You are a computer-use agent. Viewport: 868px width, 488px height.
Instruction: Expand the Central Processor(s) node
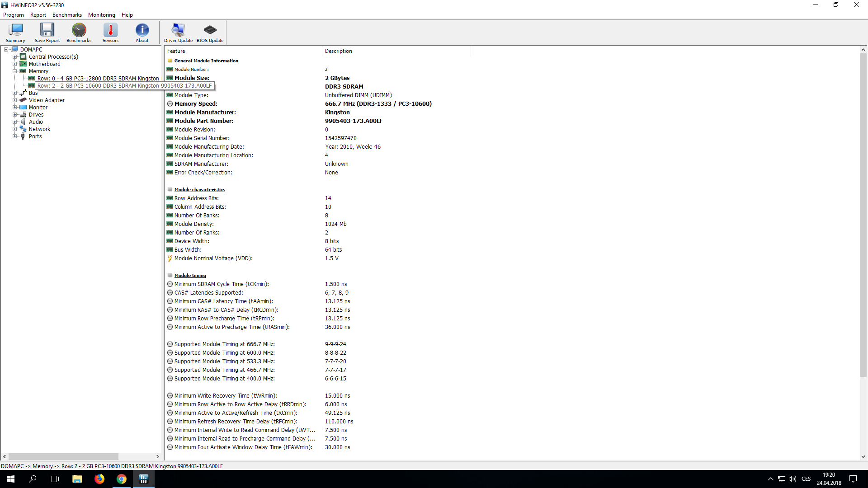(x=15, y=57)
